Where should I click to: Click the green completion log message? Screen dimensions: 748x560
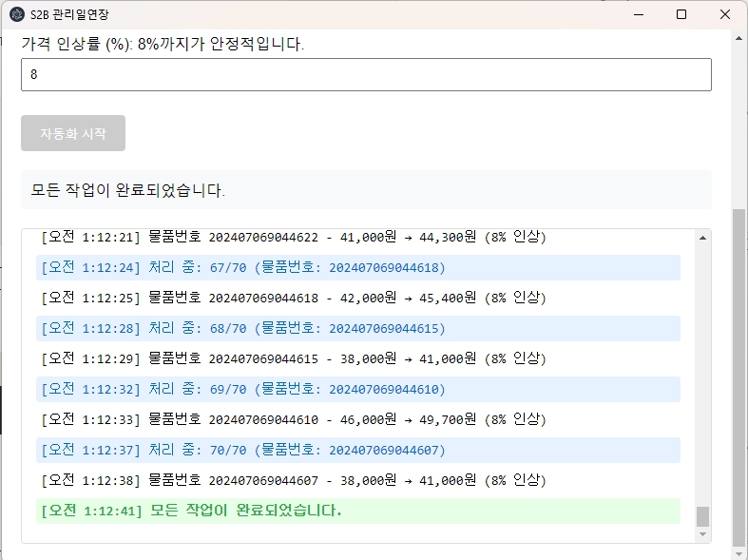(357, 512)
